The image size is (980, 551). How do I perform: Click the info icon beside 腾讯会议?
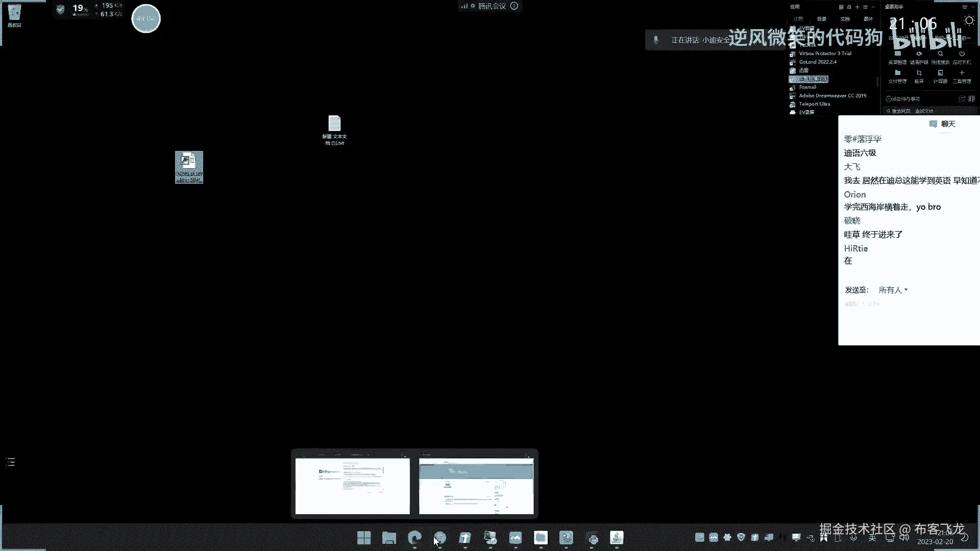[514, 6]
